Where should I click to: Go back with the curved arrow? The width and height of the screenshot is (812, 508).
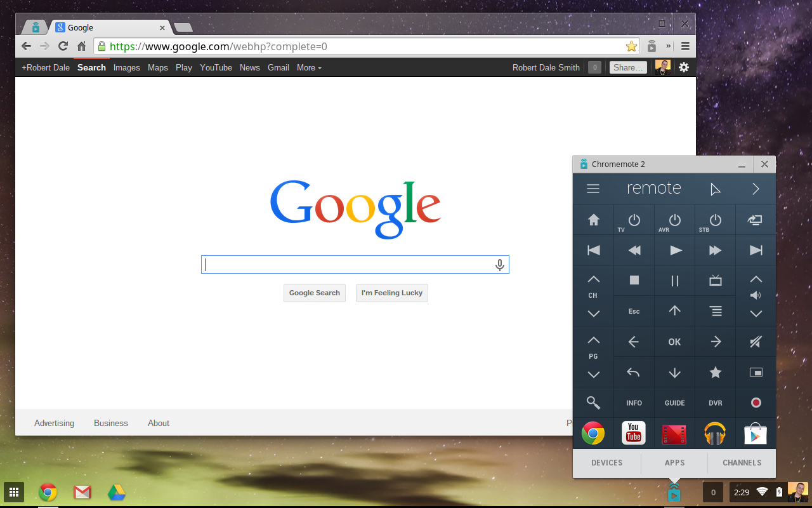click(634, 372)
